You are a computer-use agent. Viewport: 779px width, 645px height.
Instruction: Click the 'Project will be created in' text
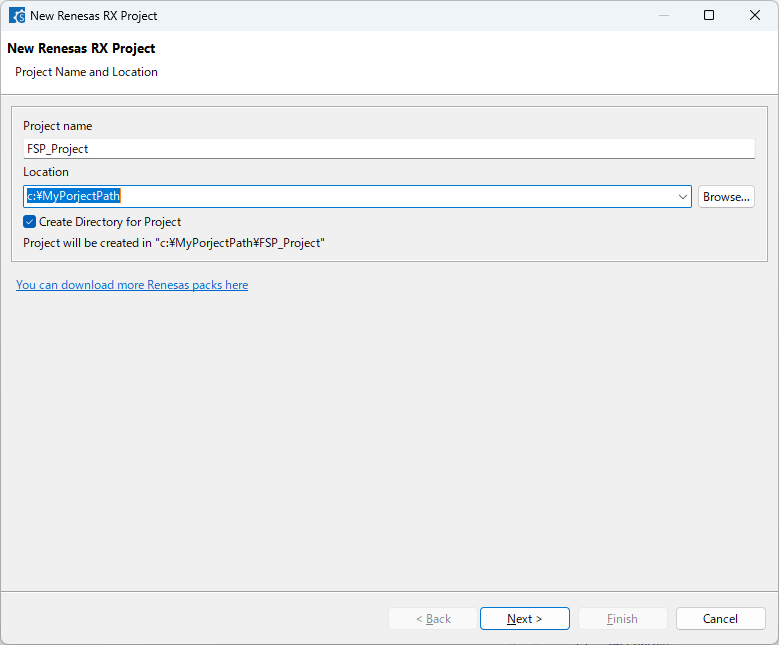[174, 243]
